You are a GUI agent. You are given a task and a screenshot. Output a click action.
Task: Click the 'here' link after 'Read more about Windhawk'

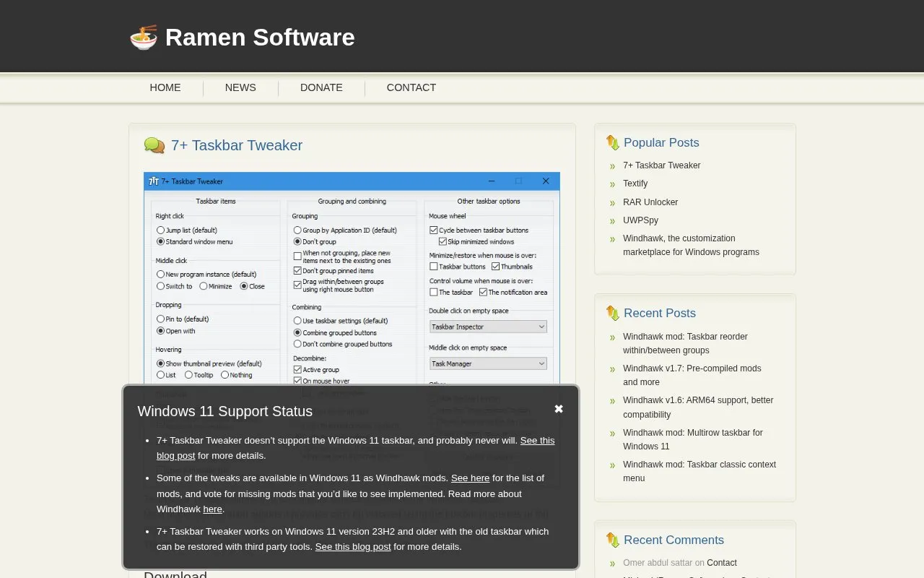click(x=212, y=509)
